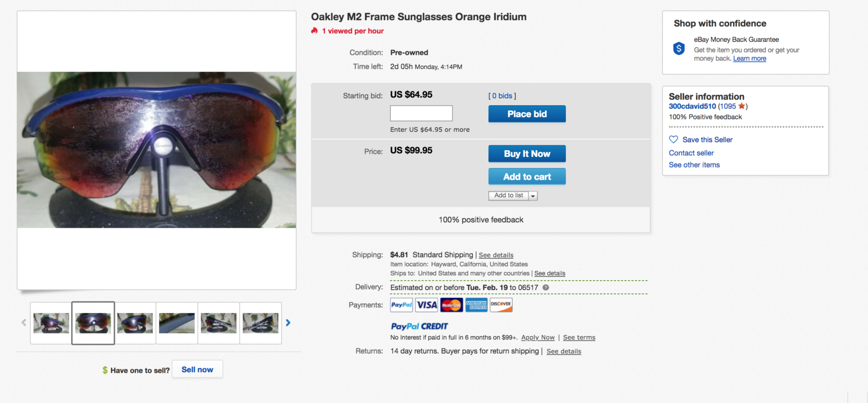Click the Visa card icon
Screen dimensions: 868x403
pyautogui.click(x=426, y=305)
